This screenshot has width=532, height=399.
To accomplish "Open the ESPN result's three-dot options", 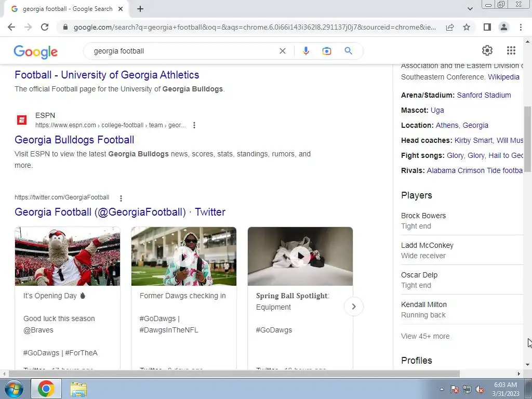I will (x=194, y=125).
